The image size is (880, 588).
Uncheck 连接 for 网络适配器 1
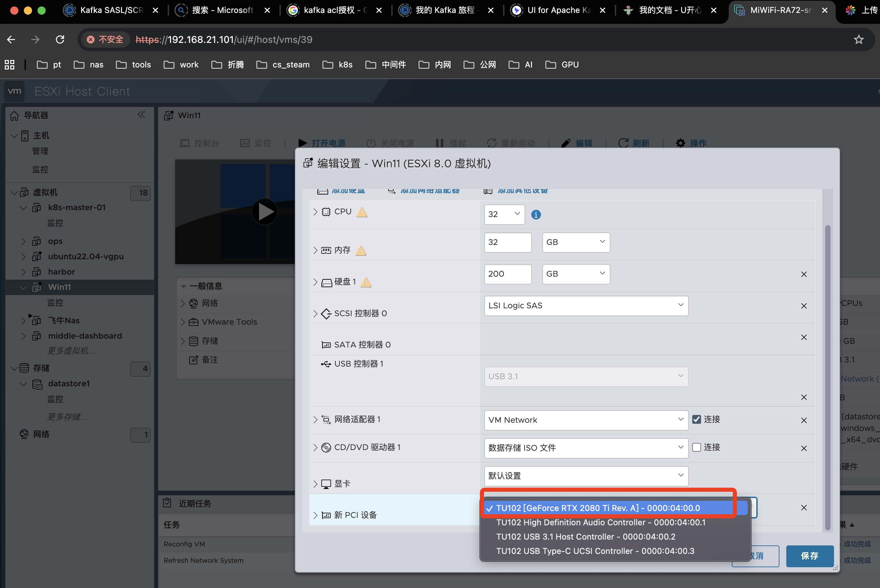tap(697, 420)
